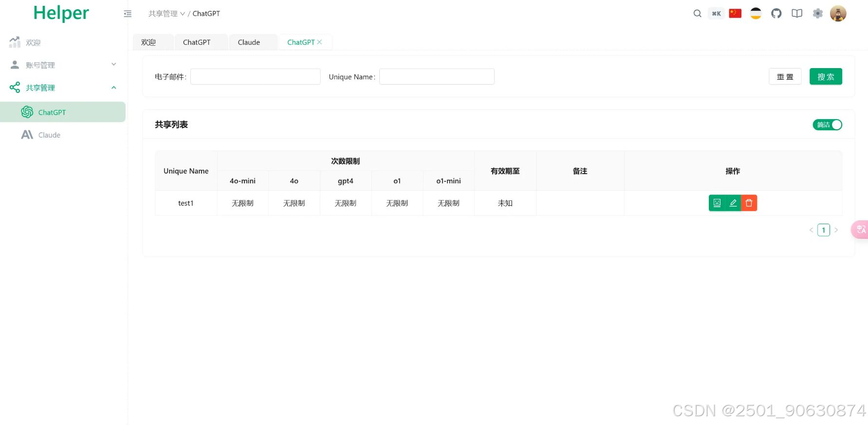Click the gpt4 column header

click(346, 181)
